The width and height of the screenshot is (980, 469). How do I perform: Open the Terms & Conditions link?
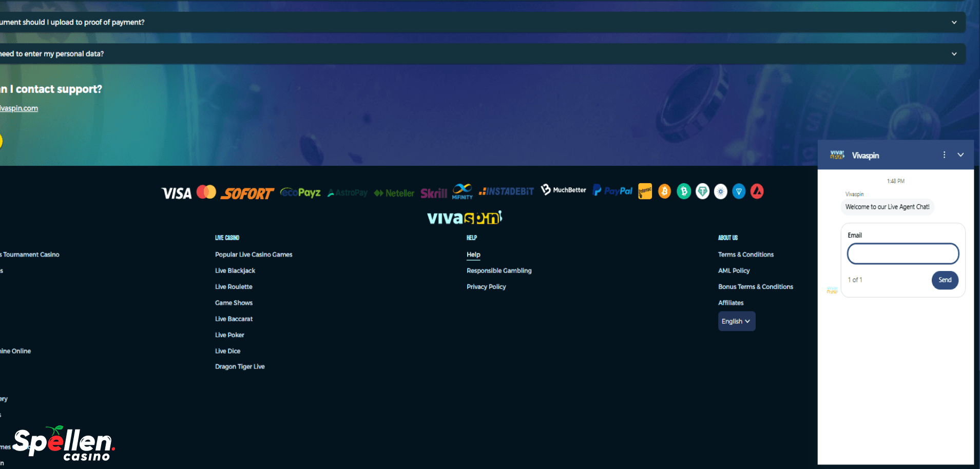point(746,255)
